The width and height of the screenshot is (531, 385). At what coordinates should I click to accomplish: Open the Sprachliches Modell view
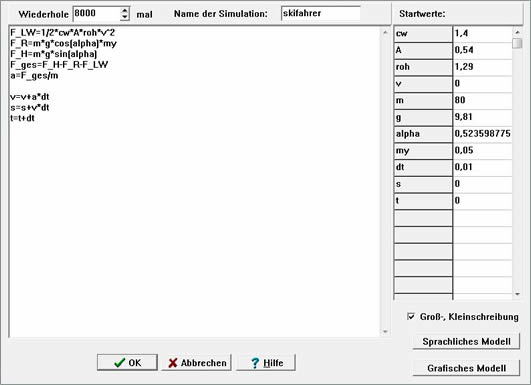point(466,342)
